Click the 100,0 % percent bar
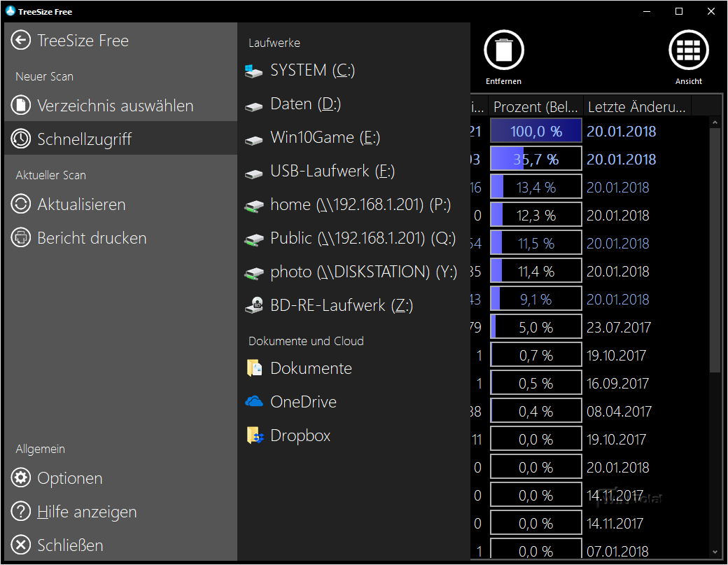 535,130
